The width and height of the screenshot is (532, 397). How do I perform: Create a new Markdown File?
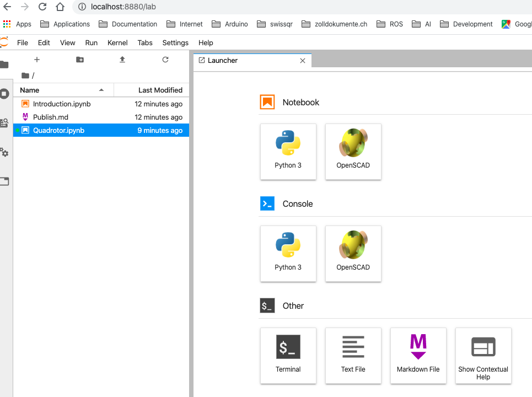[x=418, y=355]
